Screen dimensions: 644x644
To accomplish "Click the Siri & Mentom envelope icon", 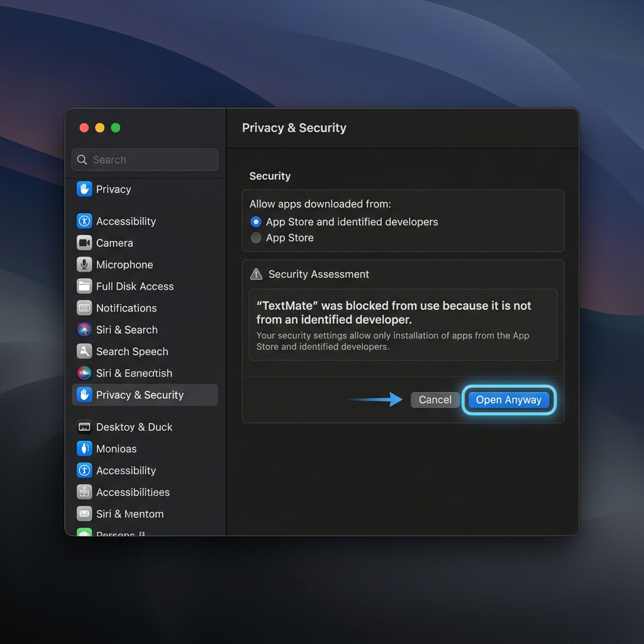I will [84, 514].
